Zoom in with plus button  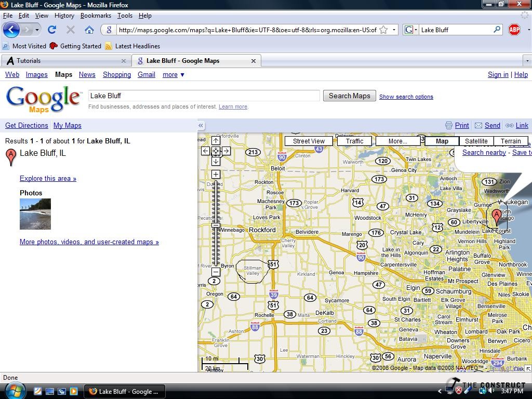pos(216,175)
